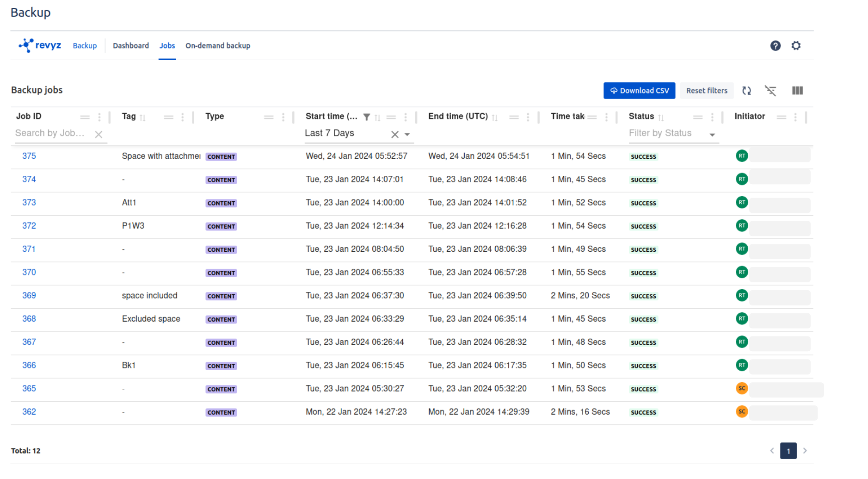Expand the Filter by Status dropdown

(712, 134)
